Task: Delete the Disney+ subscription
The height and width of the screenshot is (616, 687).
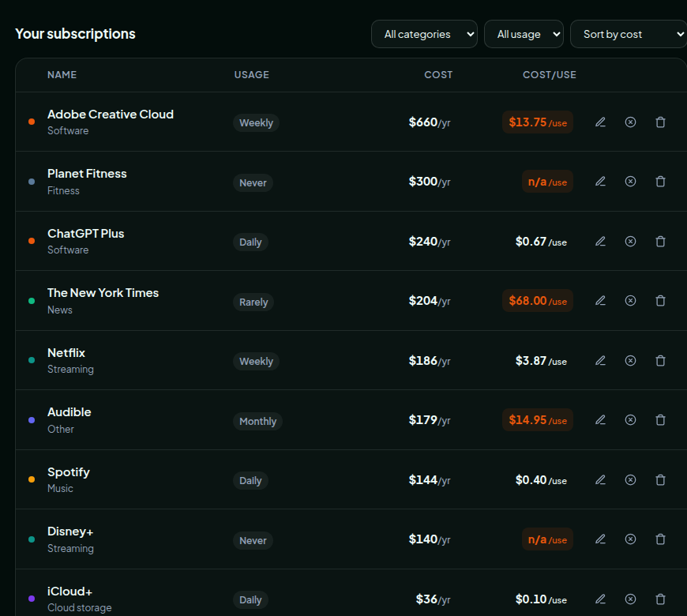Action: pyautogui.click(x=660, y=539)
